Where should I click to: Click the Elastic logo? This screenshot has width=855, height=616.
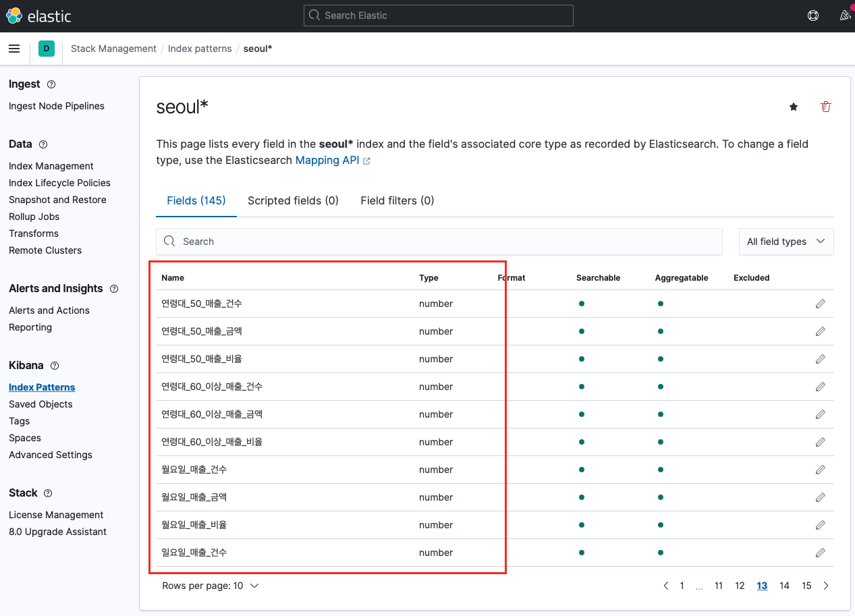pos(38,16)
